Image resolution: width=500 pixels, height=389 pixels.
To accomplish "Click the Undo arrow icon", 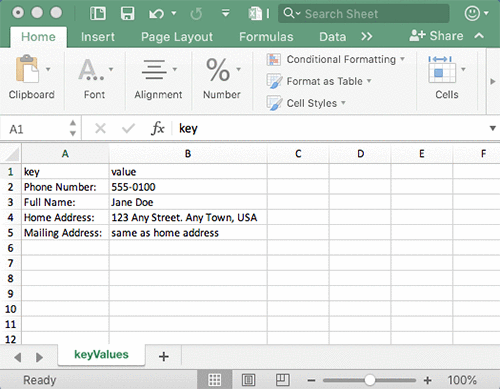I will 156,14.
